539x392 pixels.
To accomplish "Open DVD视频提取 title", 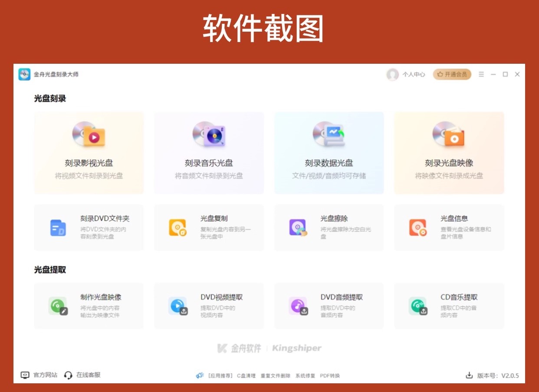I will click(x=222, y=297).
